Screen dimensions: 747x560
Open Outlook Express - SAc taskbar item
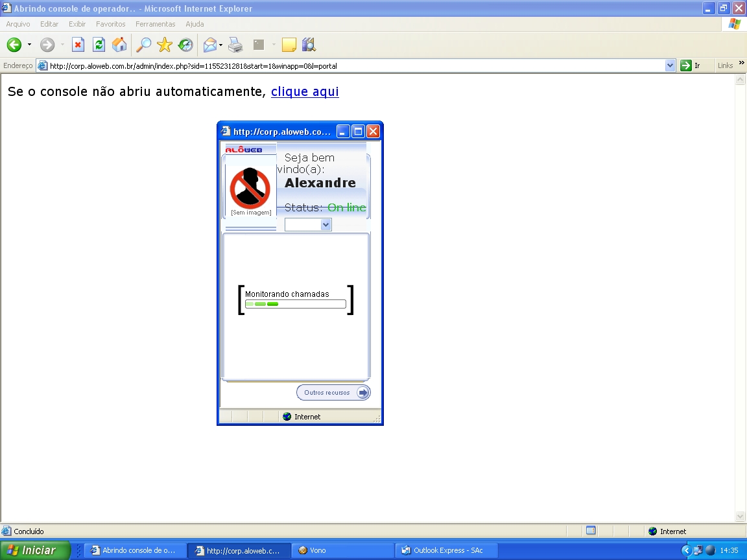[446, 550]
